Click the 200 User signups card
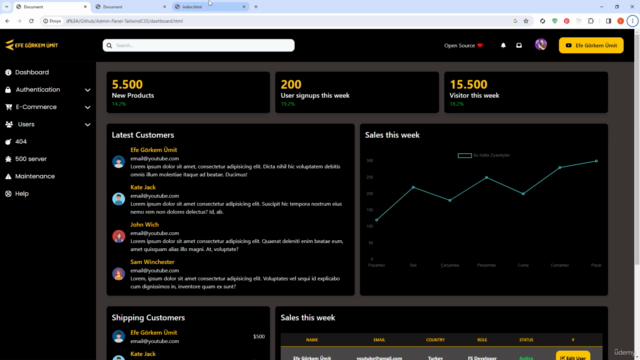 pyautogui.click(x=357, y=92)
